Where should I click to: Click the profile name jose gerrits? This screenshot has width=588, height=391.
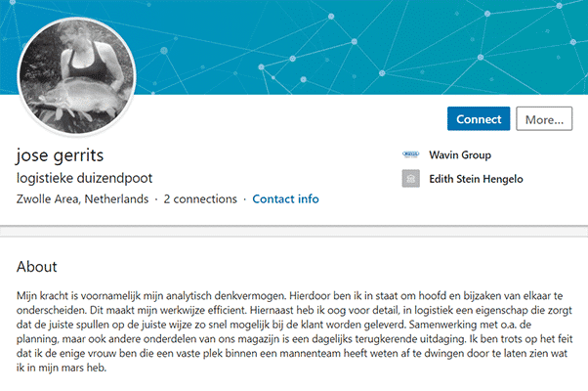60,155
